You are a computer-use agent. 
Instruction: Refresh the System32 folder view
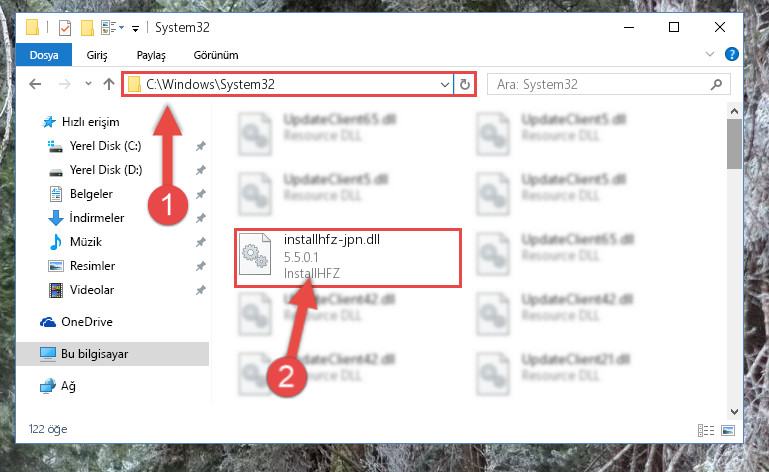(x=464, y=84)
